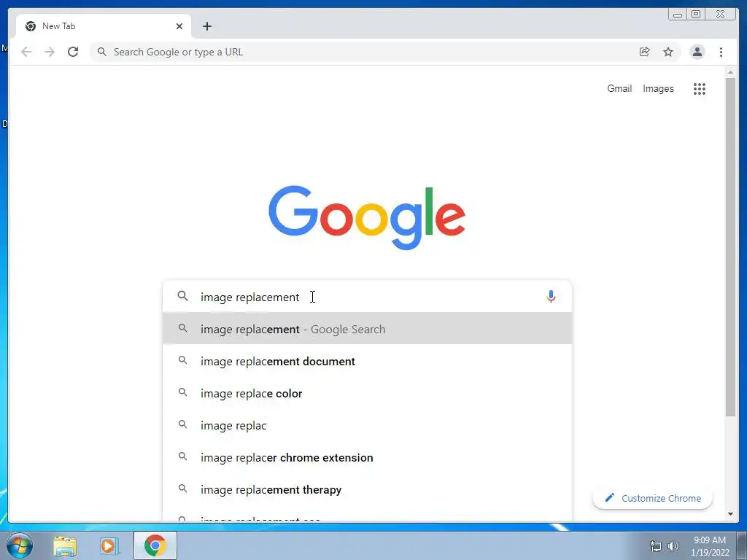Click the browser back arrow
The height and width of the screenshot is (560, 747).
(x=26, y=52)
